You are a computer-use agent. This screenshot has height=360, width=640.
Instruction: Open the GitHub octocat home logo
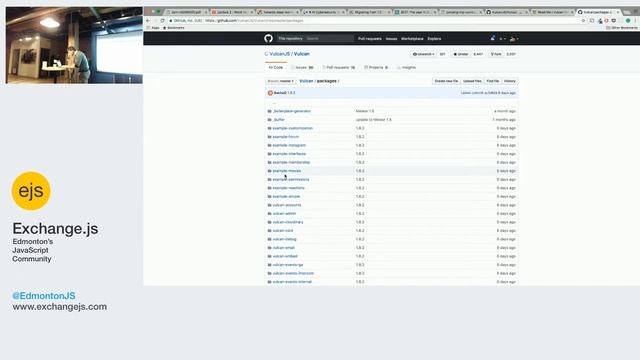click(x=268, y=38)
